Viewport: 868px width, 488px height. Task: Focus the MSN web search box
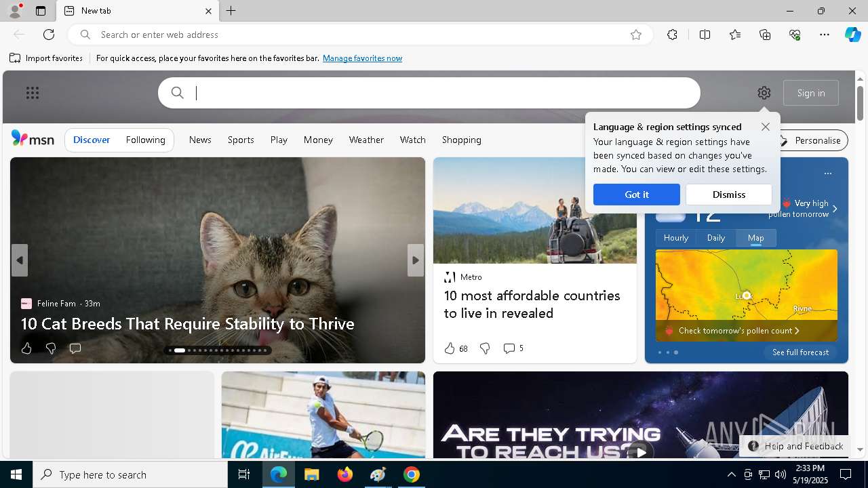[429, 93]
